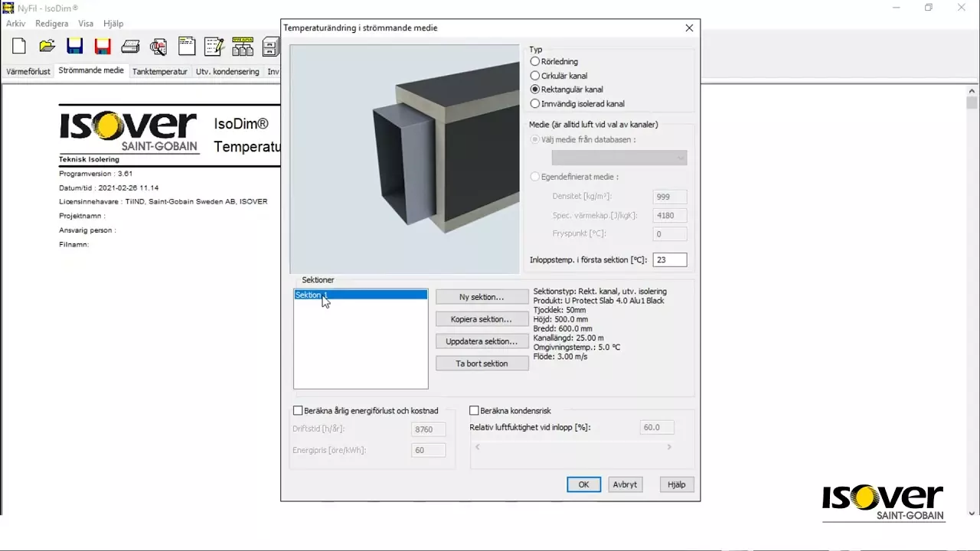Image resolution: width=980 pixels, height=551 pixels.
Task: Click the condensation horizontal scrollbar right arrow
Action: click(x=669, y=447)
